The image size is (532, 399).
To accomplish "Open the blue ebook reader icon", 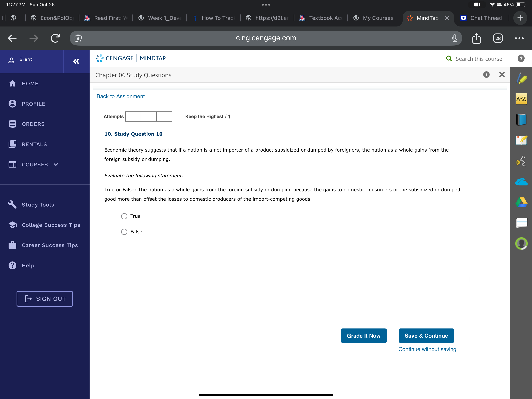I will point(521,120).
